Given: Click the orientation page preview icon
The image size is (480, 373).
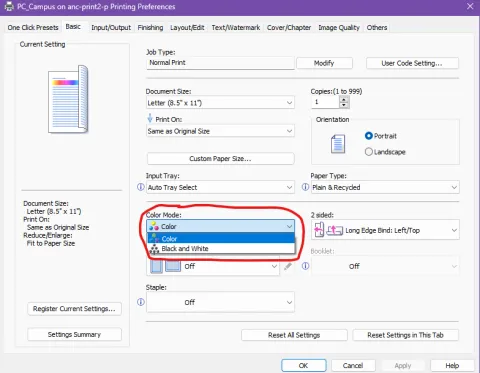Looking at the screenshot, I should click(x=338, y=144).
